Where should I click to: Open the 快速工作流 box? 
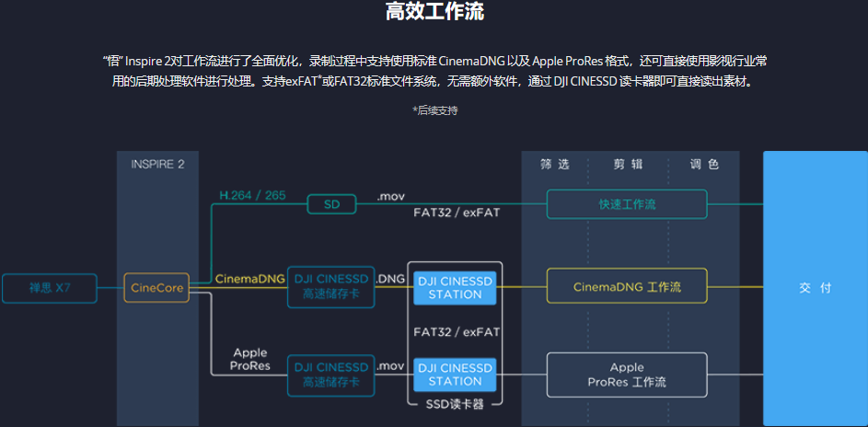(x=627, y=203)
